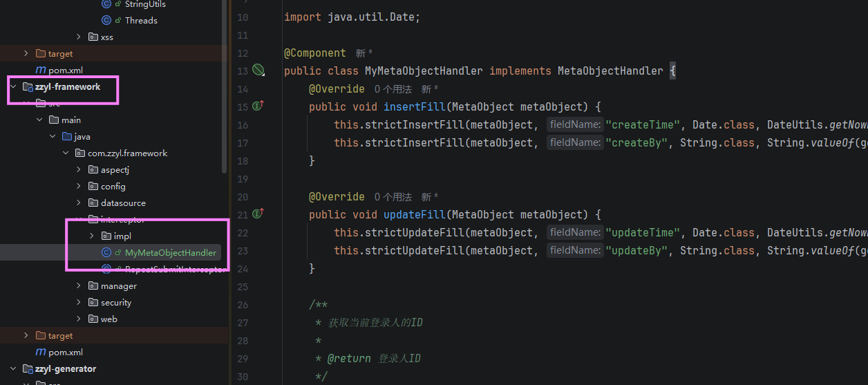Open RepeatSubmitInterceptor file in tree
The height and width of the screenshot is (385, 868).
(176, 269)
